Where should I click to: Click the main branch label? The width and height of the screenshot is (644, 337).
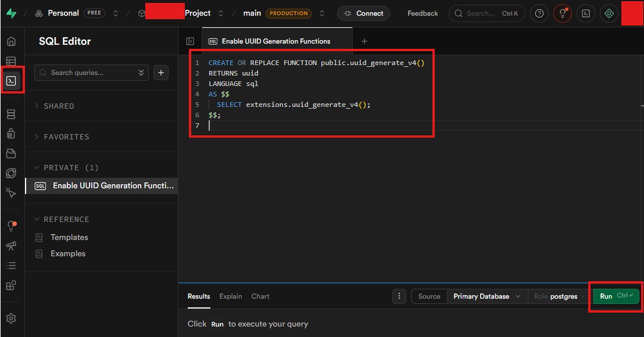tap(252, 13)
